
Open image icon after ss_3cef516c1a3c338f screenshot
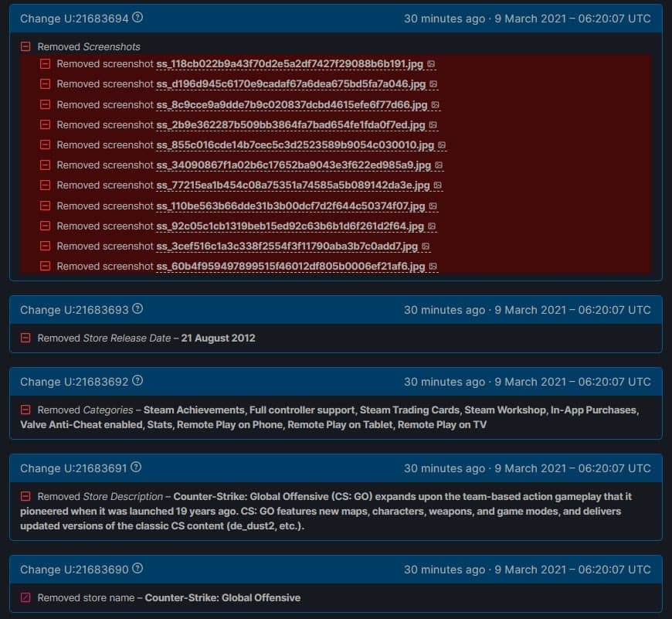425,247
